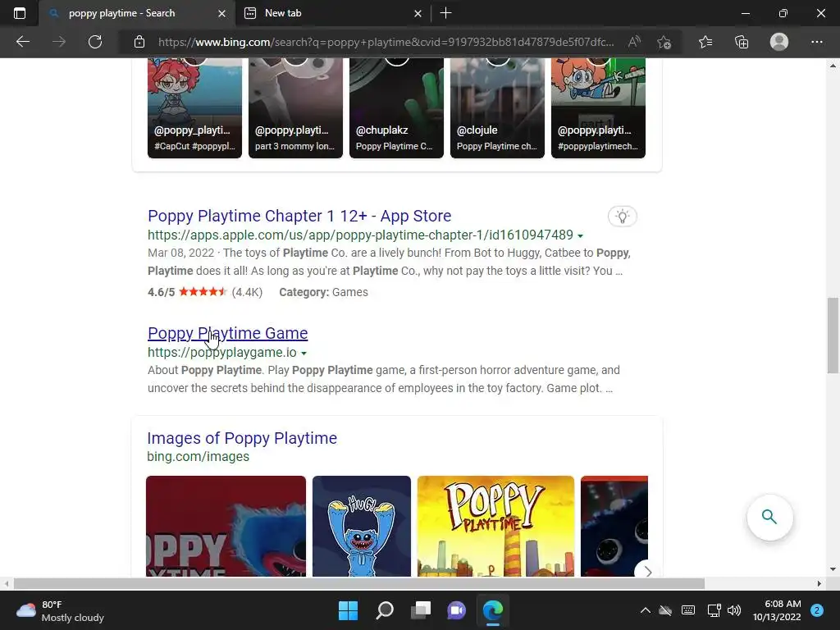Click the 4.6/5 star rating
Image resolution: width=840 pixels, height=630 pixels.
click(205, 293)
